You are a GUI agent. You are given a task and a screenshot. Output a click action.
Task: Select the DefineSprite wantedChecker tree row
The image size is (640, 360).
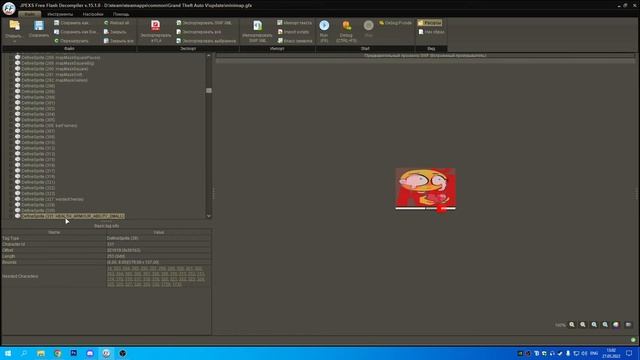tap(52, 199)
